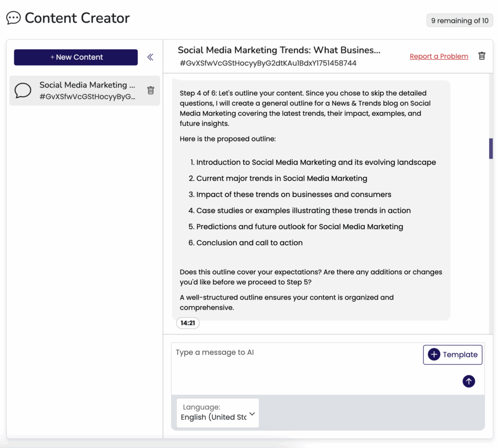
Task: Click the Step 4 of 6 paragraph
Action: tap(306, 108)
